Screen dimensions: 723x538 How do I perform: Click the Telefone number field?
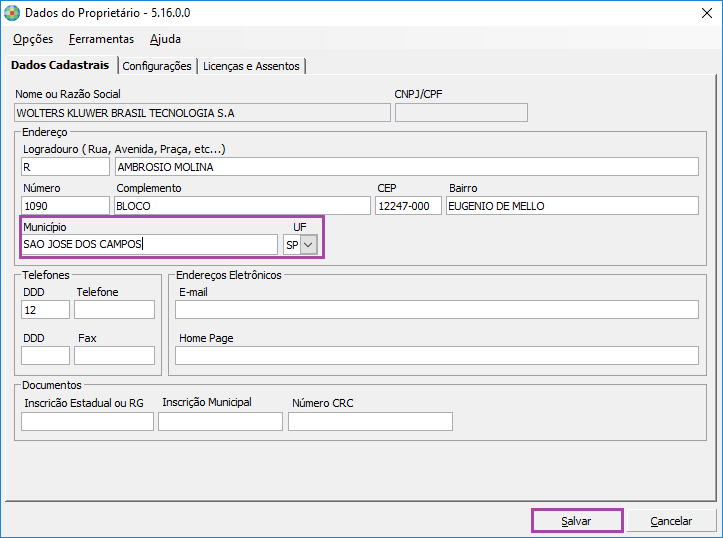point(114,310)
